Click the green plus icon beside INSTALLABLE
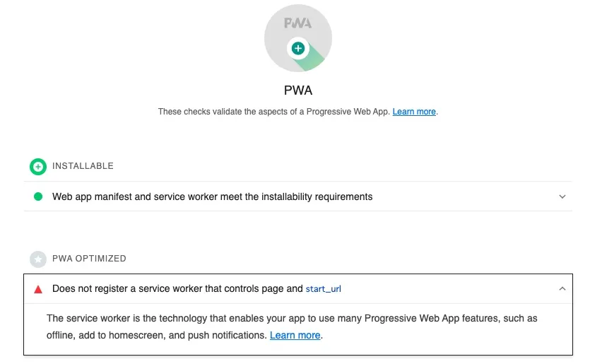Image resolution: width=590 pixels, height=364 pixels. pyautogui.click(x=37, y=166)
